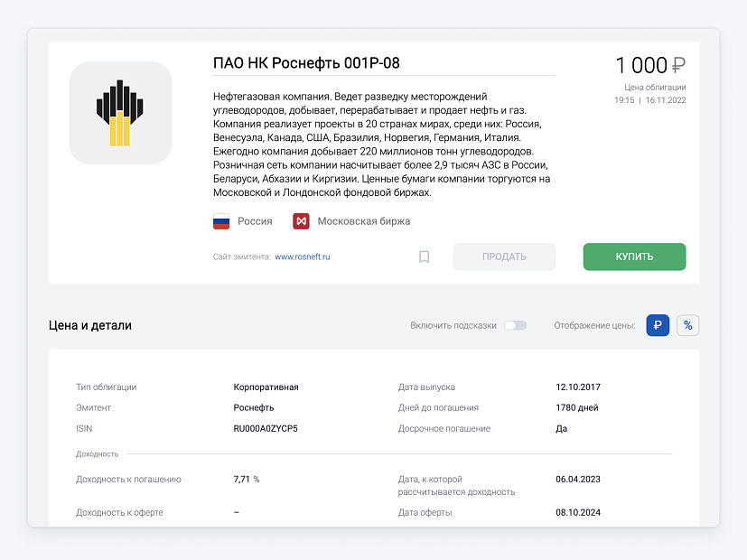The width and height of the screenshot is (747, 560).
Task: Enable the hints toggle switch
Action: [516, 325]
